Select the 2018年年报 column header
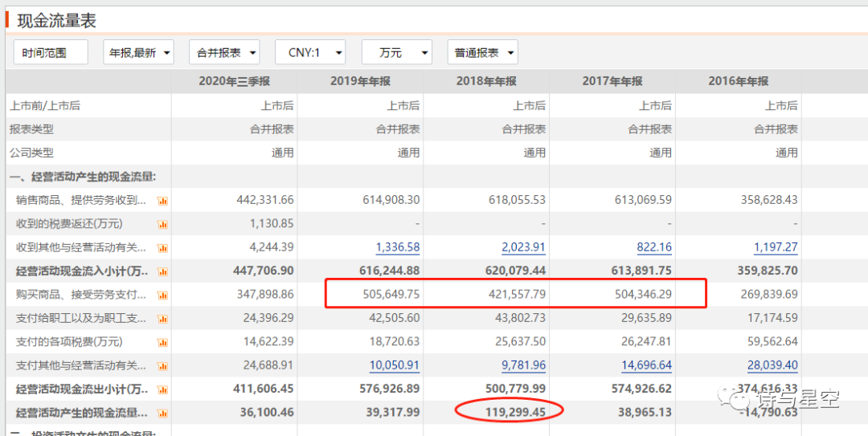 486,81
